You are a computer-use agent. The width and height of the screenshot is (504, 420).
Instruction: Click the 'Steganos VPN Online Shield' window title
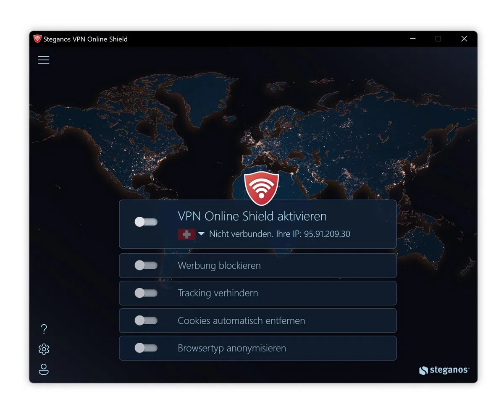pyautogui.click(x=85, y=39)
